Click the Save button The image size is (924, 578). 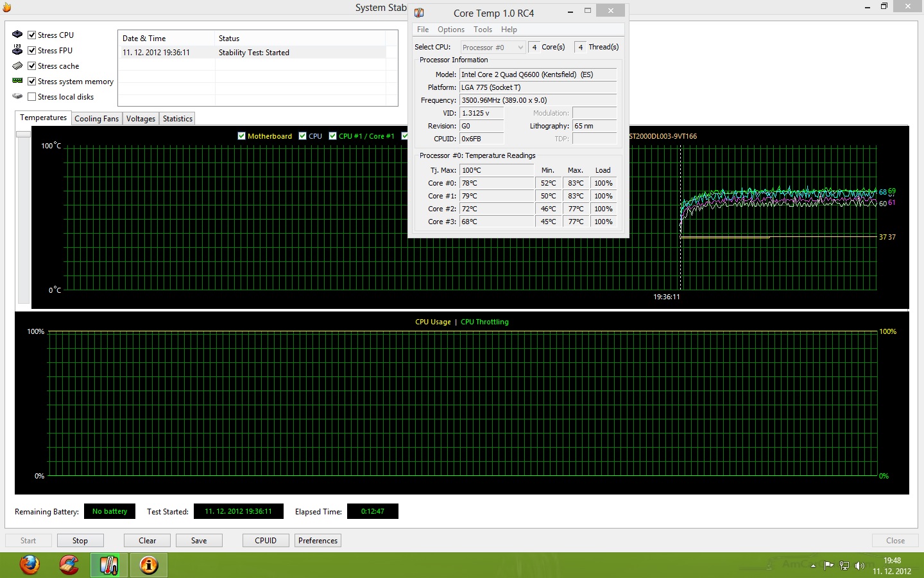[x=199, y=541]
